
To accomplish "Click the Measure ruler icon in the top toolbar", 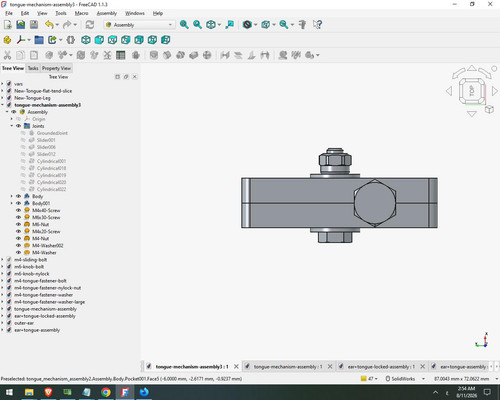I will point(302,25).
